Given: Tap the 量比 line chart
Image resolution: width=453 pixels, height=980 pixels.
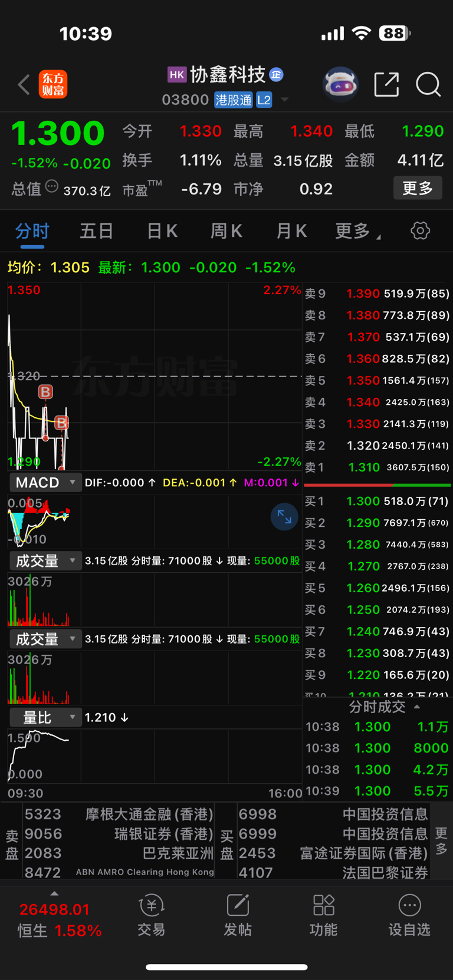Looking at the screenshot, I should 155,756.
